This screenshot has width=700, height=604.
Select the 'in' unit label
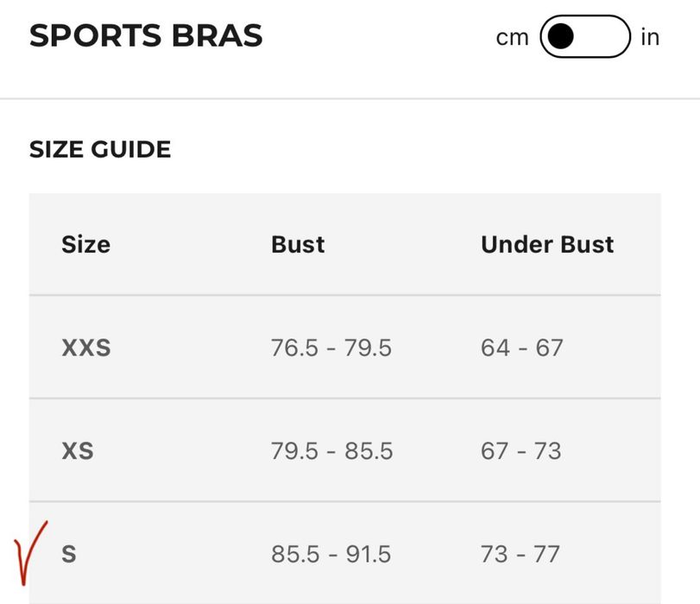650,37
